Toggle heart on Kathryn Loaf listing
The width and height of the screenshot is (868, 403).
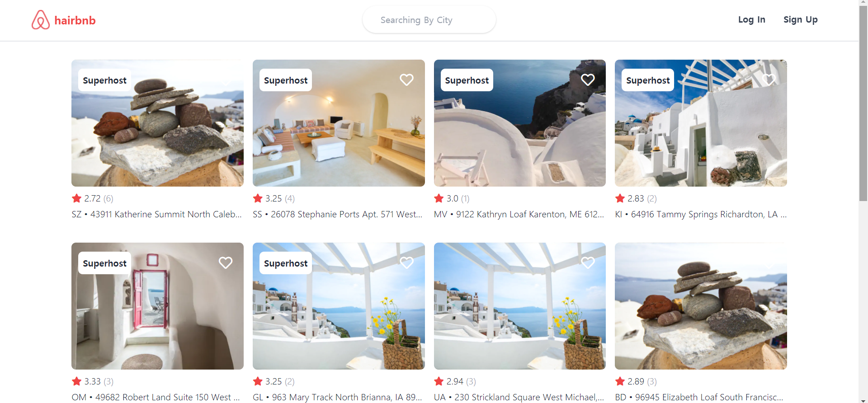pyautogui.click(x=588, y=80)
